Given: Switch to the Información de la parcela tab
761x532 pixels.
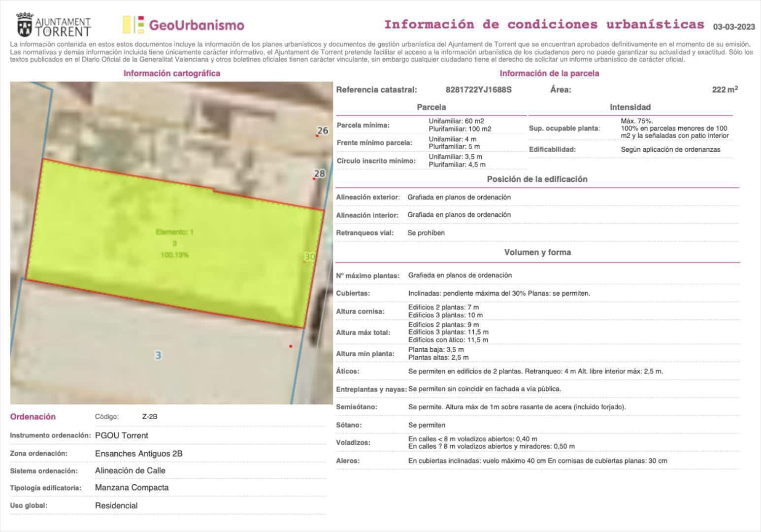Looking at the screenshot, I should coord(550,73).
